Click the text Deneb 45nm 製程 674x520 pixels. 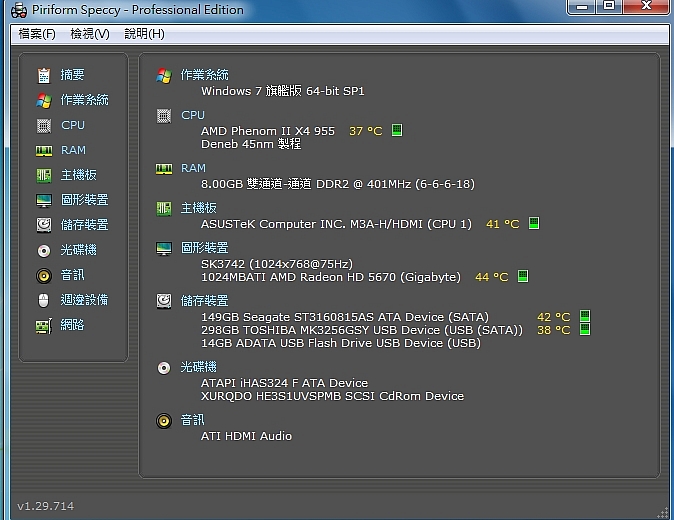pos(251,144)
